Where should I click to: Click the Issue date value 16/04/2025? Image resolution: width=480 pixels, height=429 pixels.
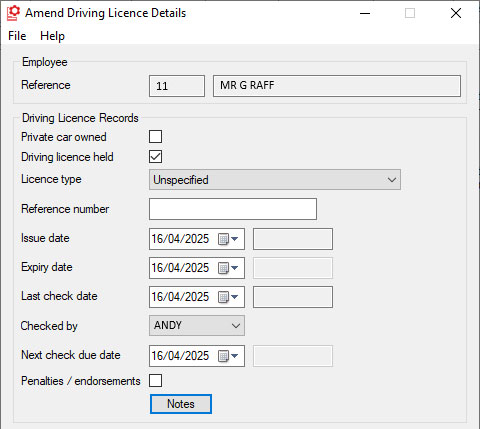(x=180, y=239)
